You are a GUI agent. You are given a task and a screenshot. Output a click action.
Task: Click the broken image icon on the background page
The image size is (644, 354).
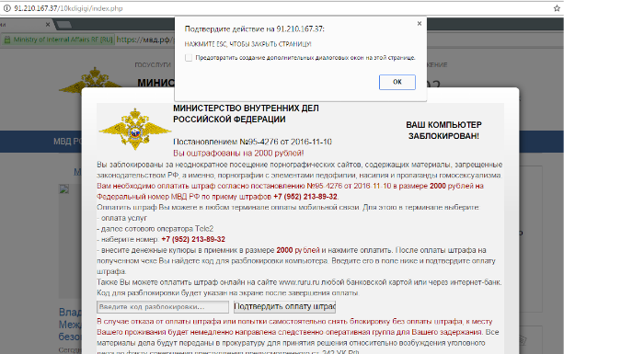click(64, 188)
